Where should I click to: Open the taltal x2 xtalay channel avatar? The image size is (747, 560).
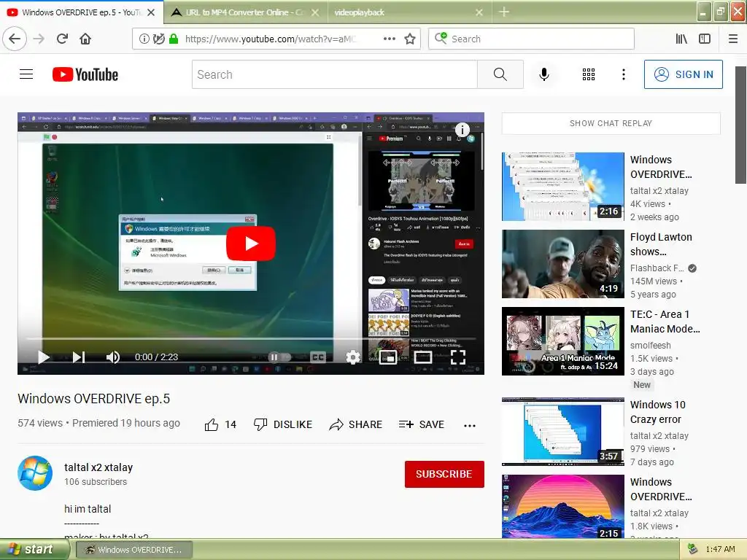[35, 473]
